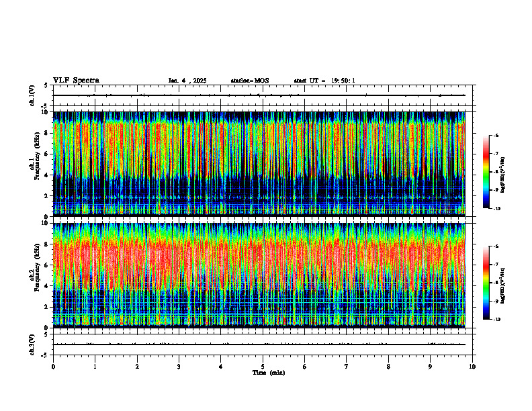
Task: Click the upper color scale bar for ch.1
Action: [486, 172]
